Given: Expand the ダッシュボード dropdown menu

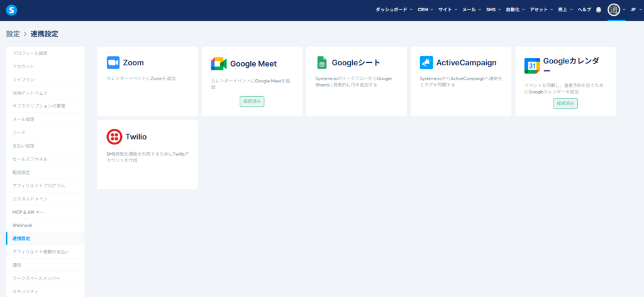Looking at the screenshot, I should click(x=394, y=10).
